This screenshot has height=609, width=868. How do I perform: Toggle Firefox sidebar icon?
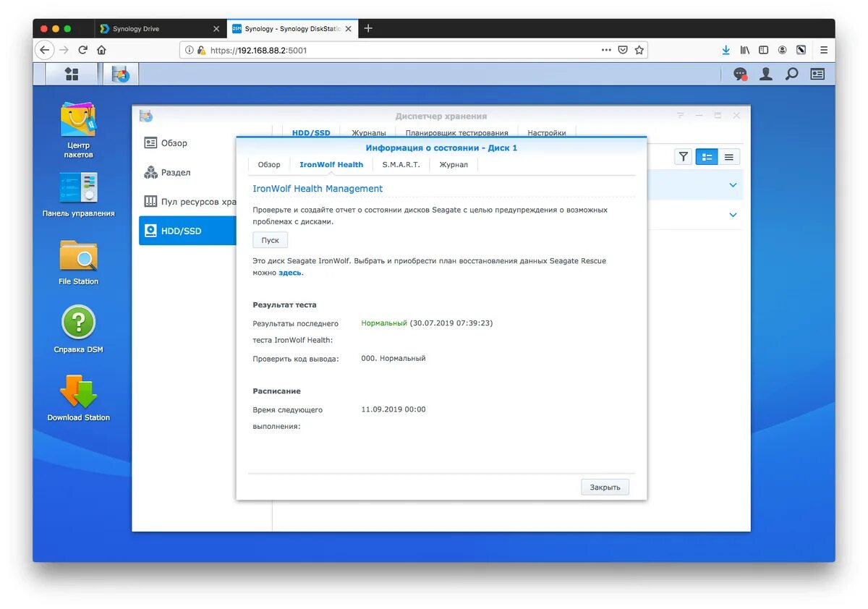763,50
